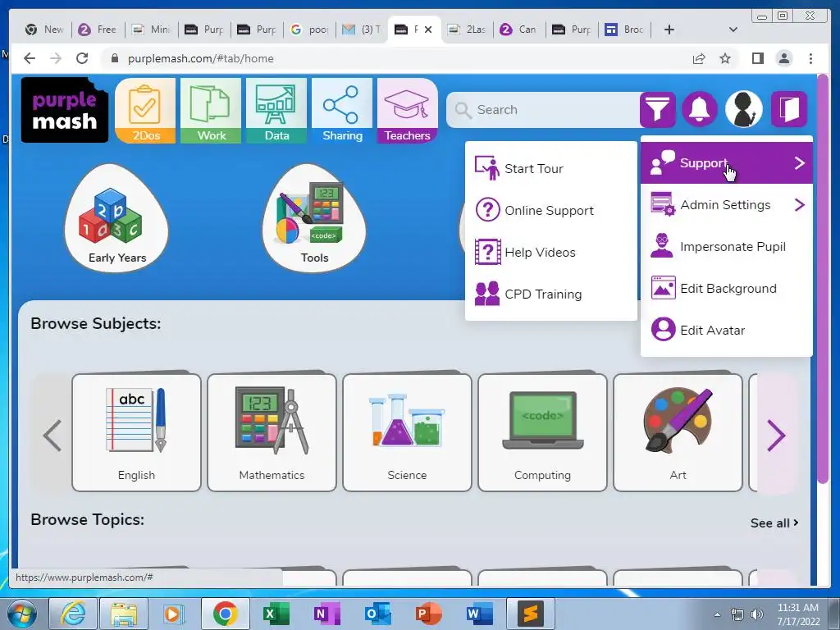Reload the page

click(x=82, y=58)
